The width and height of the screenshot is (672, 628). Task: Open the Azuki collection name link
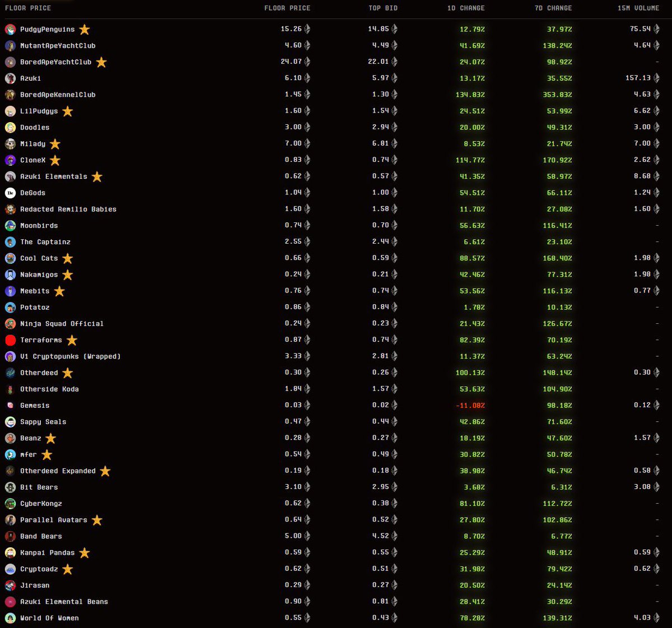pos(30,78)
